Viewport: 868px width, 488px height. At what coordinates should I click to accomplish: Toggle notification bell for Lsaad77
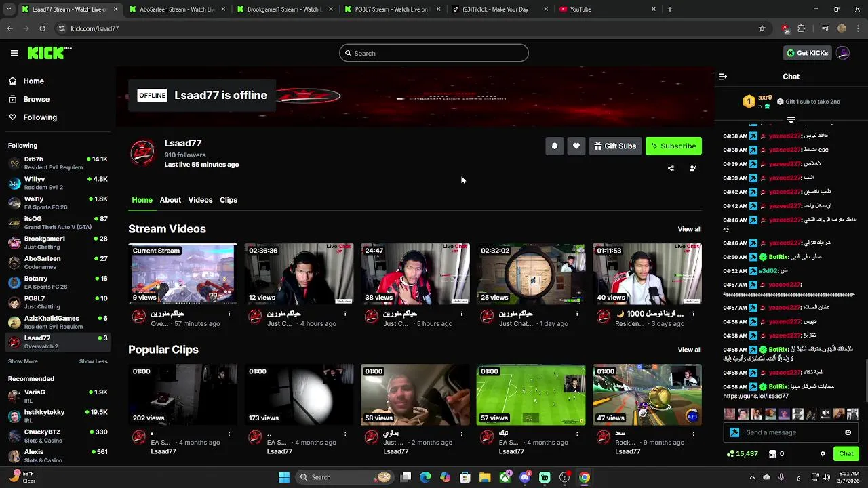click(x=554, y=146)
